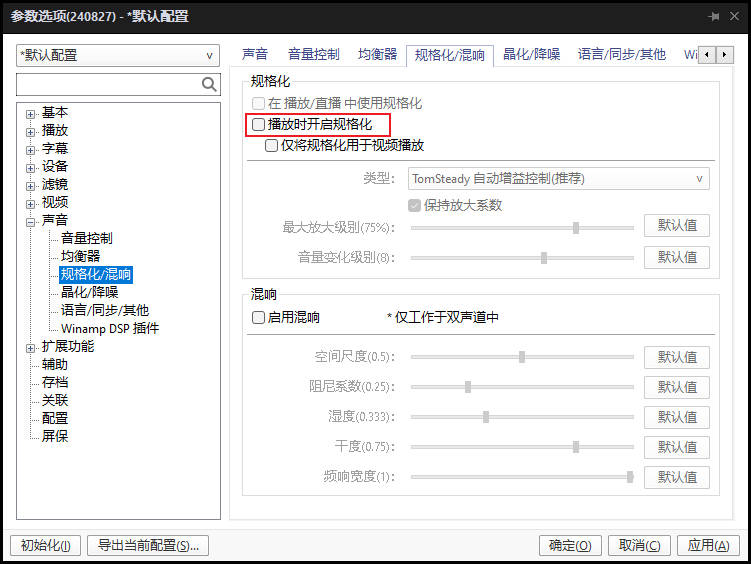Select the 规格化/混响 tab
The image size is (751, 564).
tap(449, 55)
